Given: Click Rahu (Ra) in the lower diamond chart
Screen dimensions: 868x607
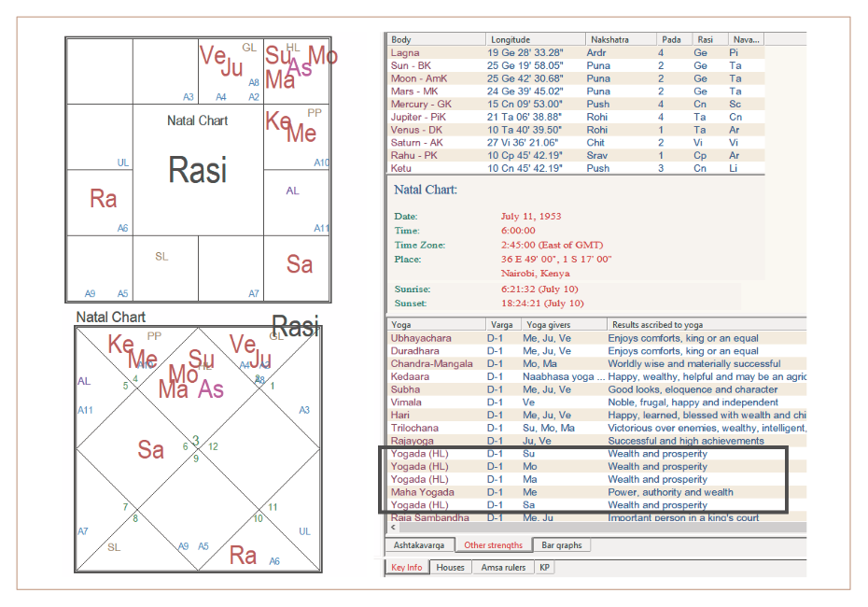Looking at the screenshot, I should click(x=243, y=556).
